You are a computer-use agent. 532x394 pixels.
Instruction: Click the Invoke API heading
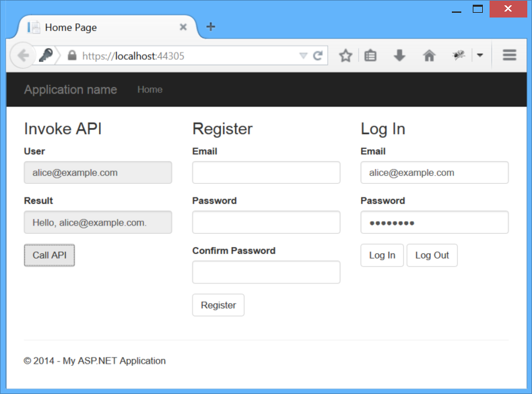pos(63,129)
